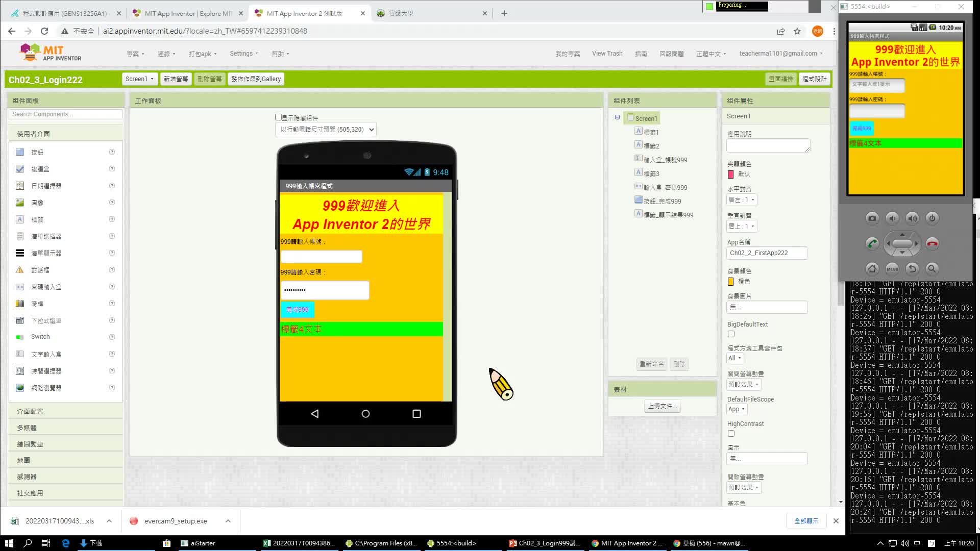This screenshot has width=980, height=551.
Task: Toggle 顯示隱藏組件 checkbox
Action: coord(278,117)
